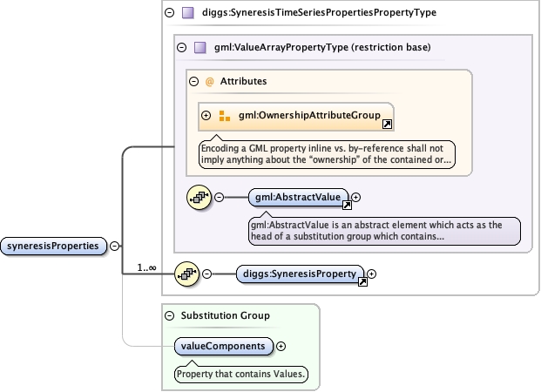Viewport: 541px width, 392px height.
Task: Select the syneresisProperties root element
Action: click(x=54, y=246)
